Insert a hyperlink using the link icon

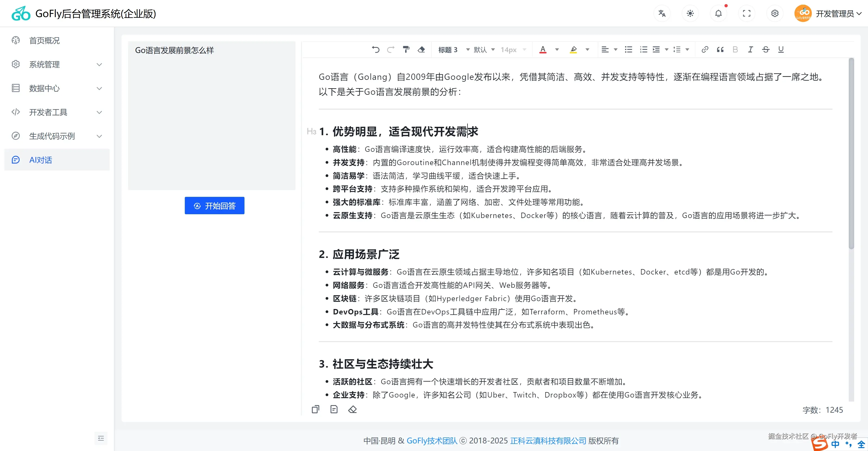pyautogui.click(x=705, y=49)
